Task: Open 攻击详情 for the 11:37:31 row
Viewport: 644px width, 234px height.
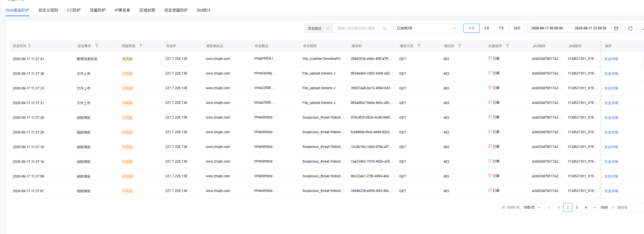Action: (611, 103)
